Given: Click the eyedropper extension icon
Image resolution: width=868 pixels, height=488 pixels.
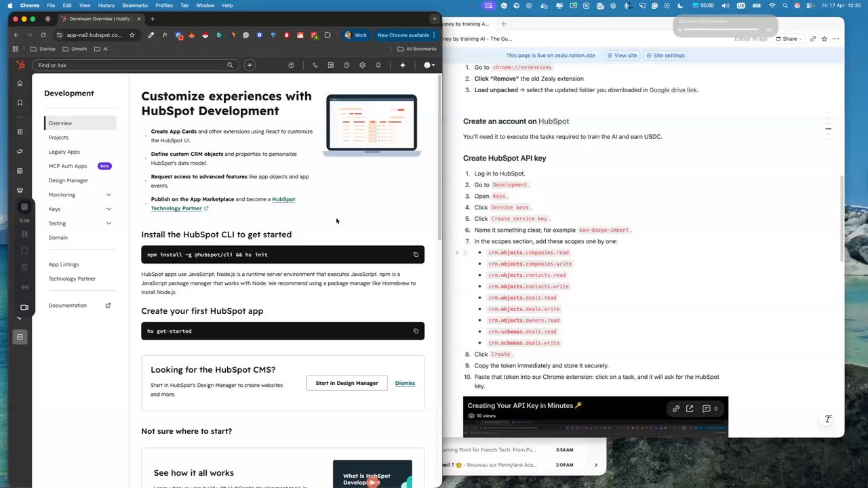Looking at the screenshot, I should point(151,35).
